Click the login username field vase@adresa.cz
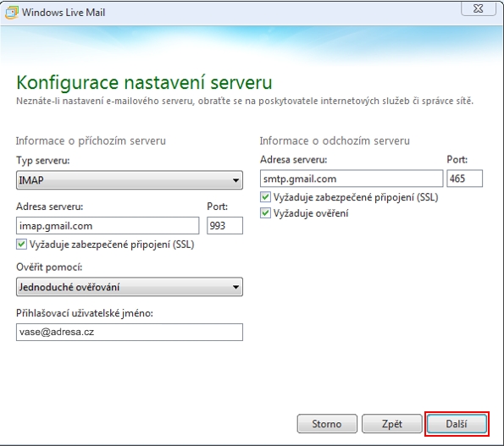The height and width of the screenshot is (446, 504). (x=130, y=332)
